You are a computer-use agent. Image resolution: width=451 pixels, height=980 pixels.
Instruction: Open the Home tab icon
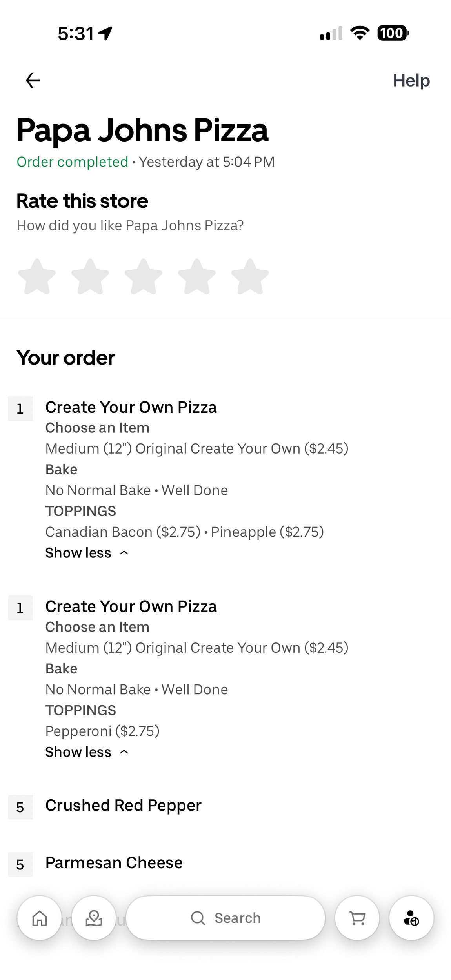tap(40, 918)
